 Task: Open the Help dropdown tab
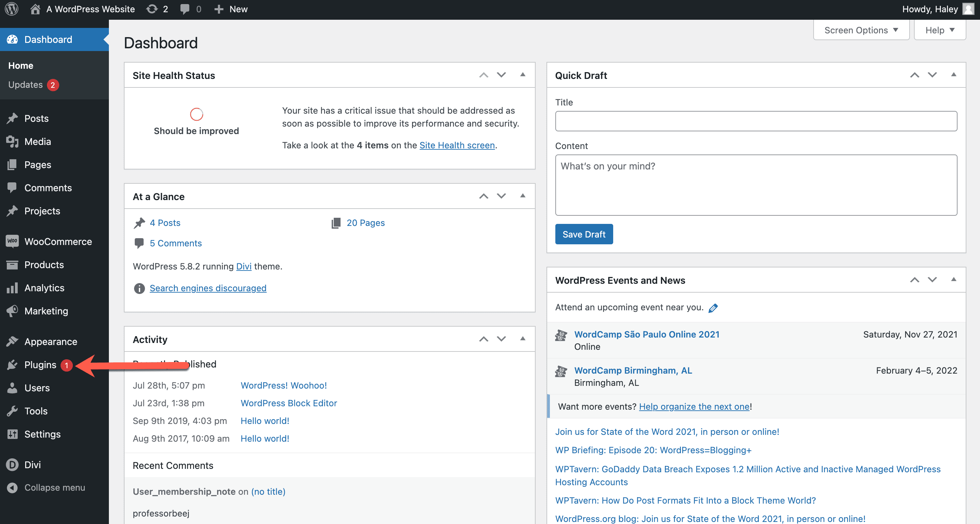939,30
